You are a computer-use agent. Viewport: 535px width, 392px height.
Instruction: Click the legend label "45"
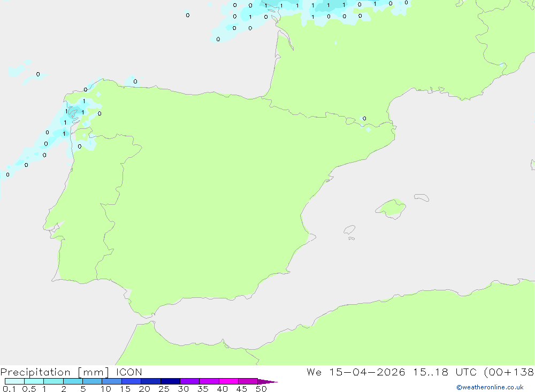point(242,389)
